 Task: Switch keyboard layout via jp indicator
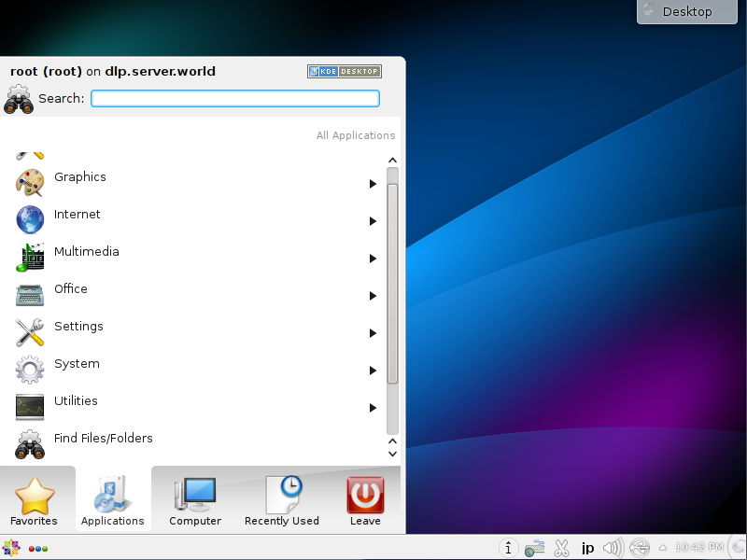tap(587, 548)
